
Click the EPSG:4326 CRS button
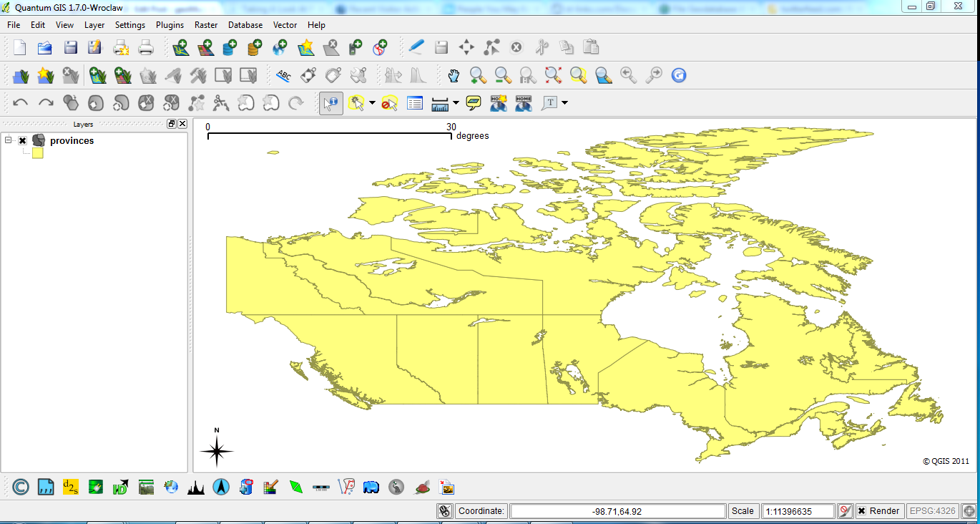(932, 511)
